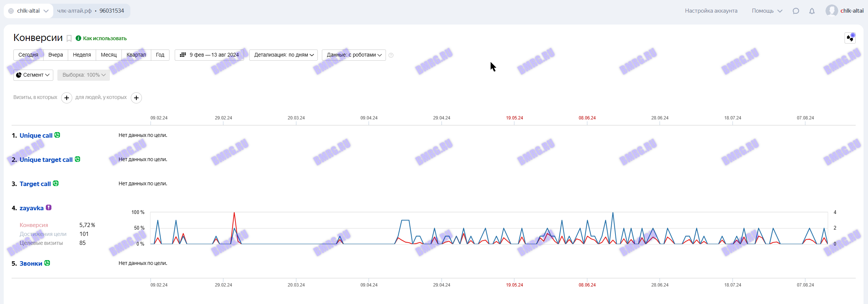Viewport: 868px width, 304px height.
Task: Open the date range picker 9 фев — 13 авг
Action: pos(209,55)
